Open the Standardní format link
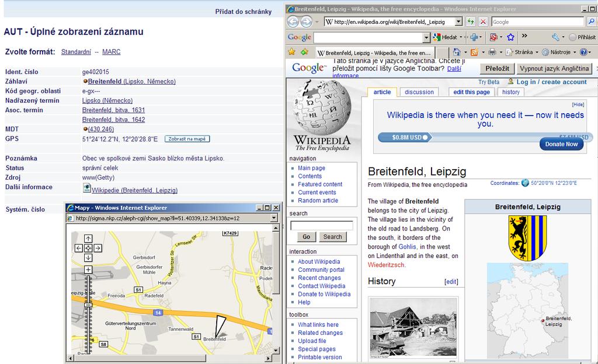This screenshot has width=598, height=364. (77, 52)
